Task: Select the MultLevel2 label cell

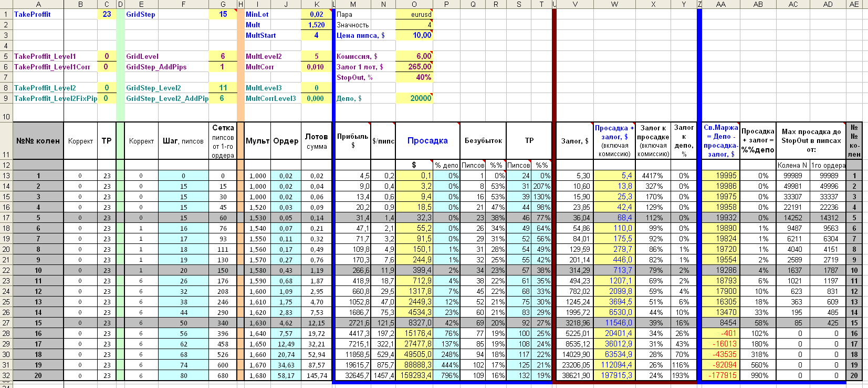Action: point(273,56)
